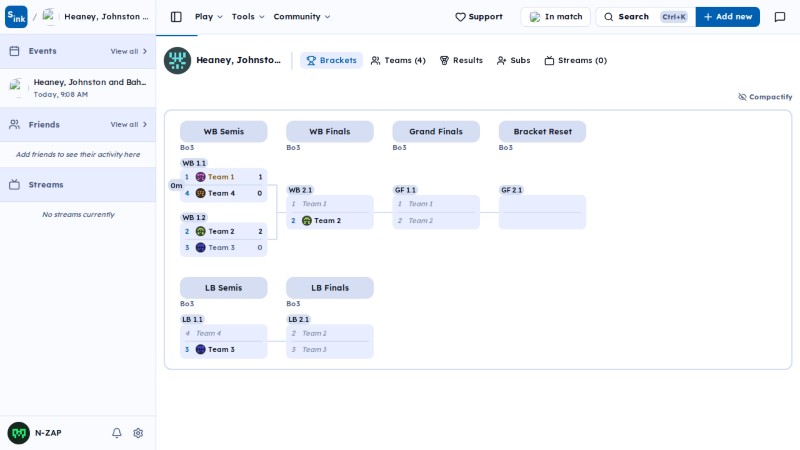Toggle Compactify bracket view
This screenshot has width=800, height=450.
click(765, 97)
